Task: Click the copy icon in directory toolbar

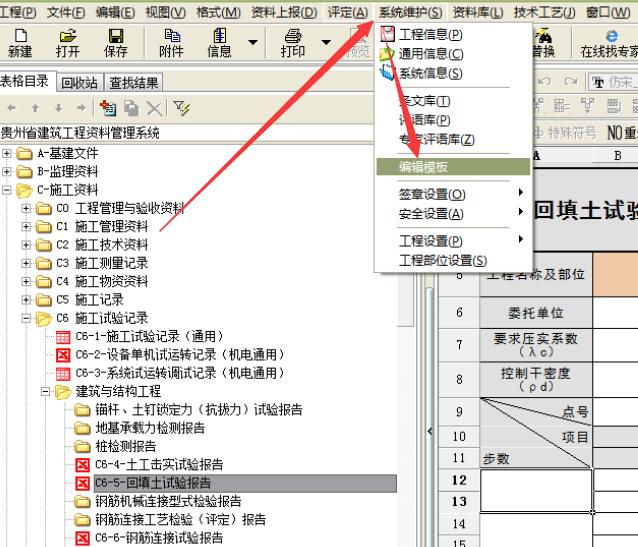Action: click(131, 108)
